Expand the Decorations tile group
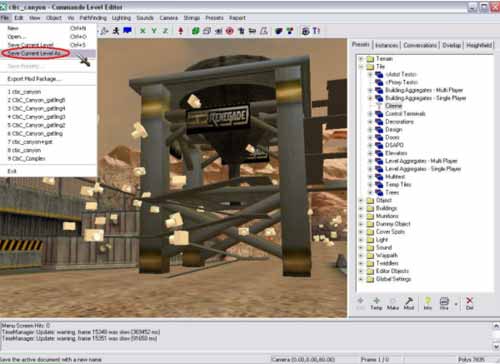The height and width of the screenshot is (364, 500). (370, 122)
